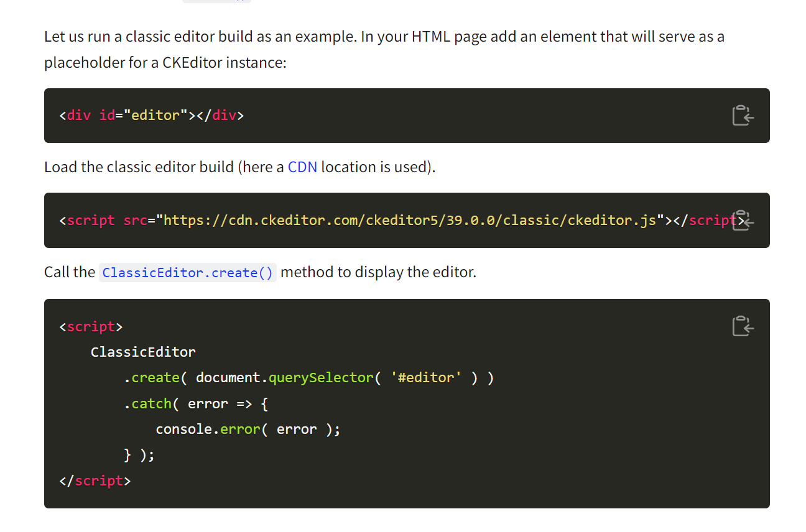The height and width of the screenshot is (532, 806).
Task: Click the text "method to display the editor"
Action: [x=378, y=273]
